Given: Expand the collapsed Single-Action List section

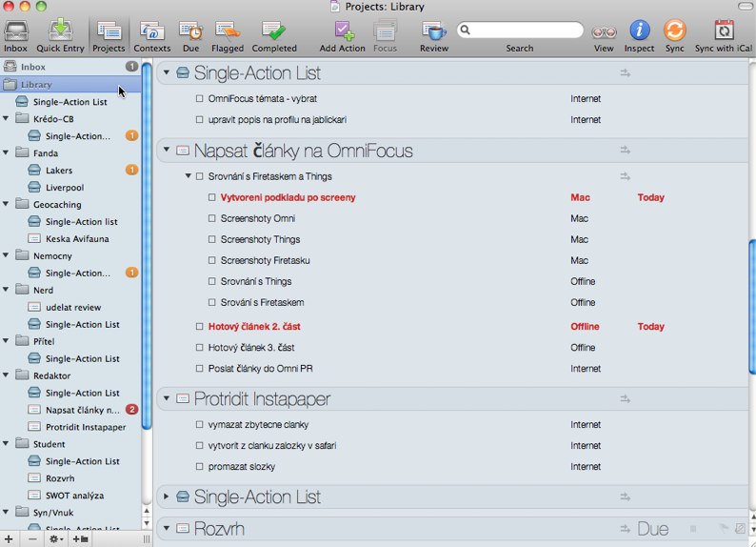Looking at the screenshot, I should tap(167, 496).
